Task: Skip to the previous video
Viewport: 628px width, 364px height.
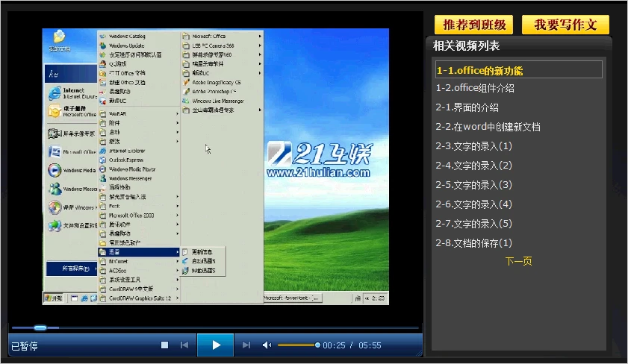Action: [x=184, y=345]
